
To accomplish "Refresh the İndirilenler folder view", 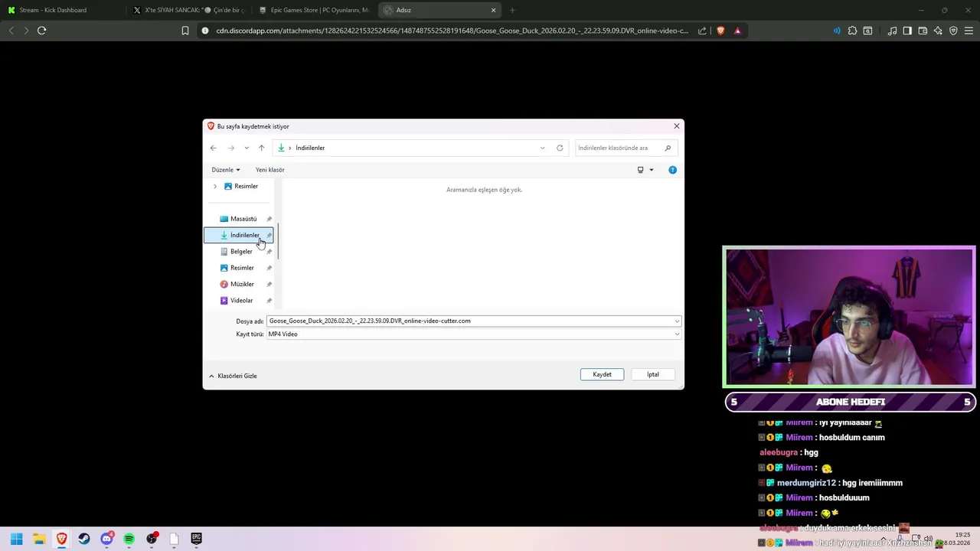I will pyautogui.click(x=560, y=148).
